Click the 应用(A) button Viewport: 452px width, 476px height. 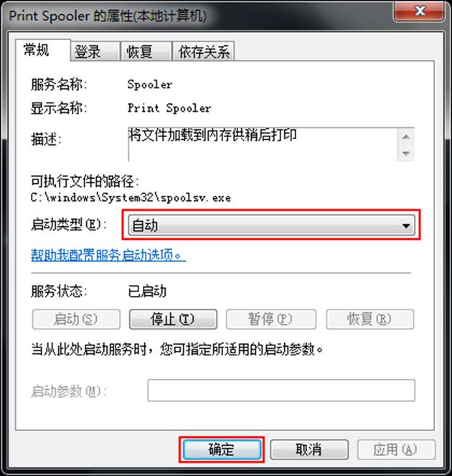click(396, 449)
